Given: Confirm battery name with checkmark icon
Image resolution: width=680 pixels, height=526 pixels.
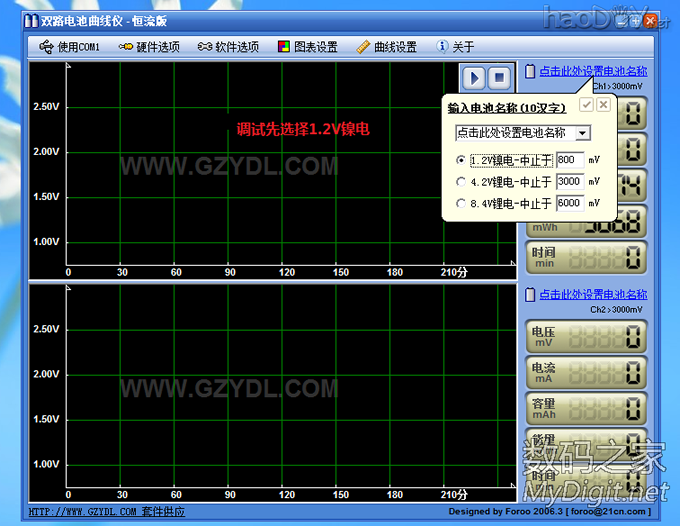Looking at the screenshot, I should coord(586,105).
